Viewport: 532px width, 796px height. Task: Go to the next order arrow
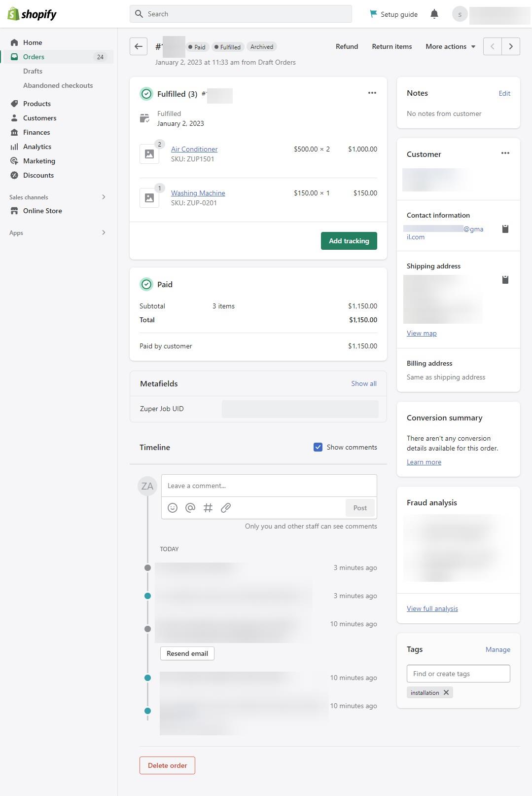pos(511,46)
